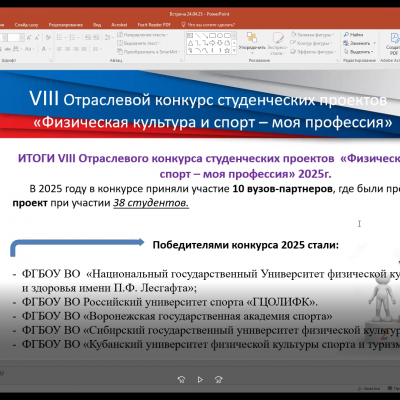
Task: Open the font size combo box arrow
Action: coord(22,37)
